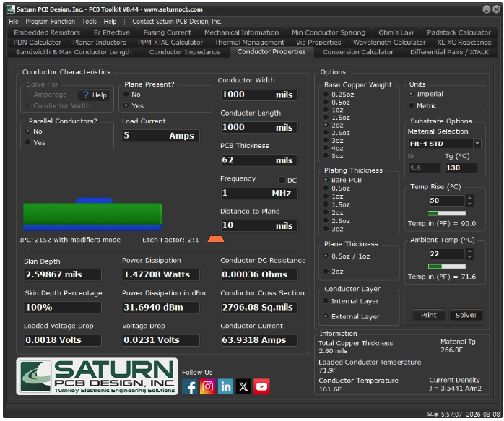The image size is (504, 421).
Task: Switch to Embedded Resistors tab
Action: 47,32
